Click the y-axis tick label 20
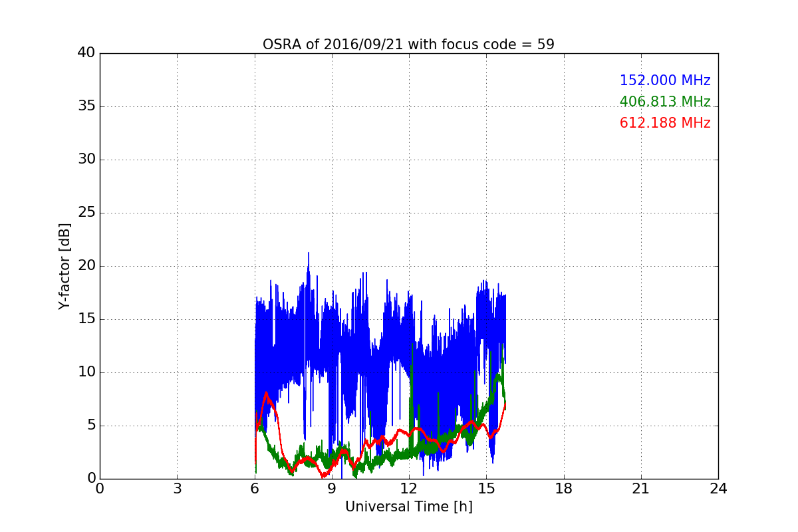The image size is (798, 532). pos(86,266)
